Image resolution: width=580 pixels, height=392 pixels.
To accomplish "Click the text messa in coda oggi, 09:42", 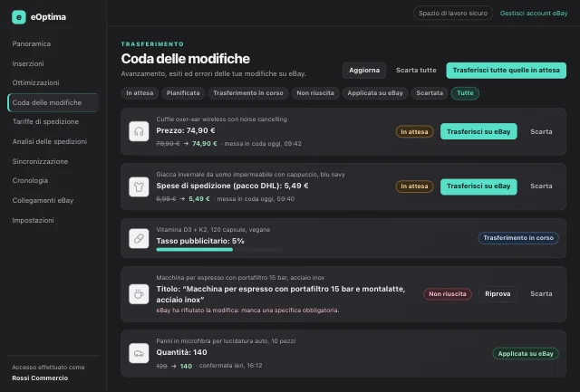I will click(263, 144).
